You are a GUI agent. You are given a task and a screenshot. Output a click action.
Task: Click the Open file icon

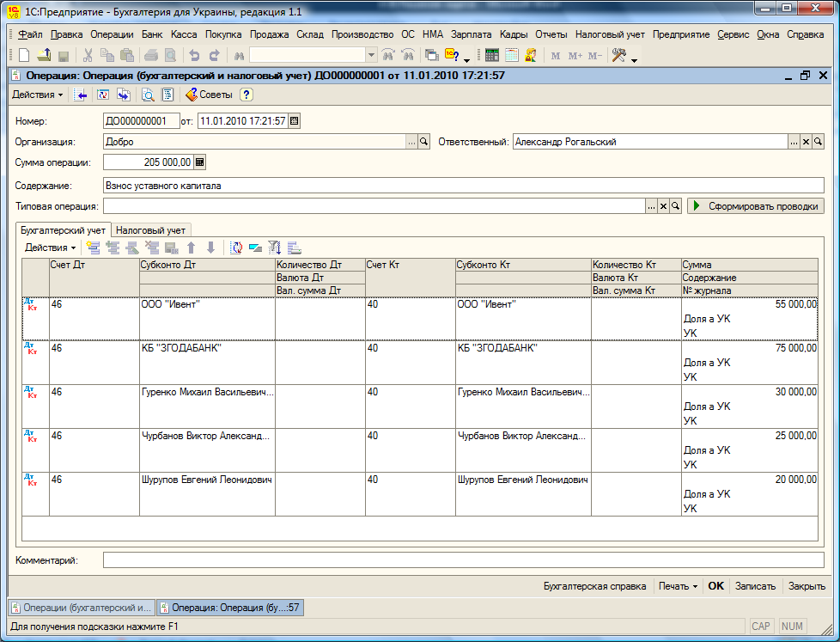44,55
